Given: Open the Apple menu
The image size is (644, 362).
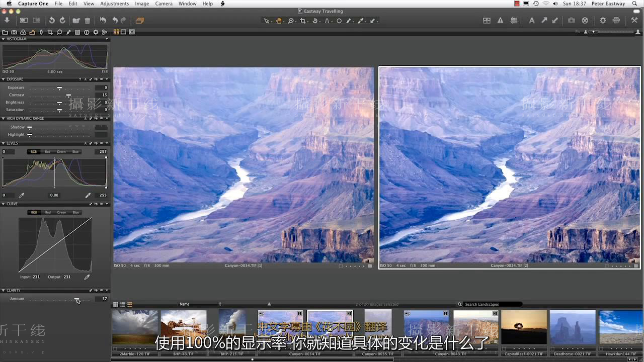Looking at the screenshot, I should click(9, 4).
